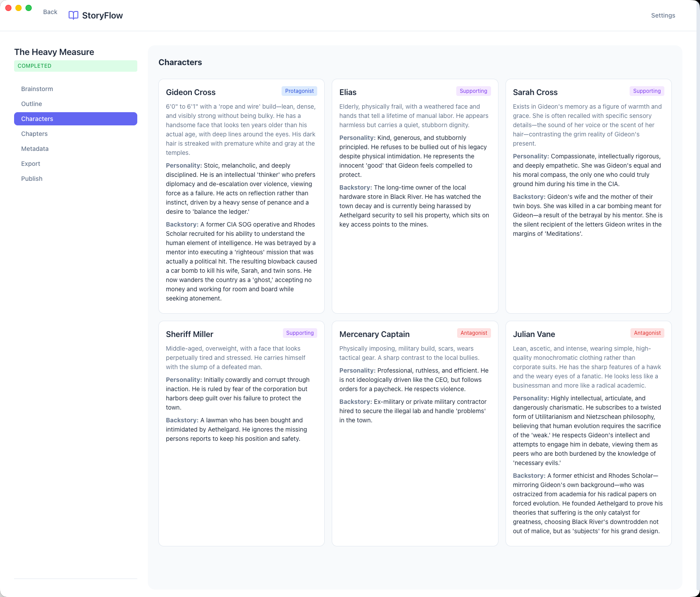Open the Metadata section
This screenshot has height=597, width=700.
click(35, 149)
